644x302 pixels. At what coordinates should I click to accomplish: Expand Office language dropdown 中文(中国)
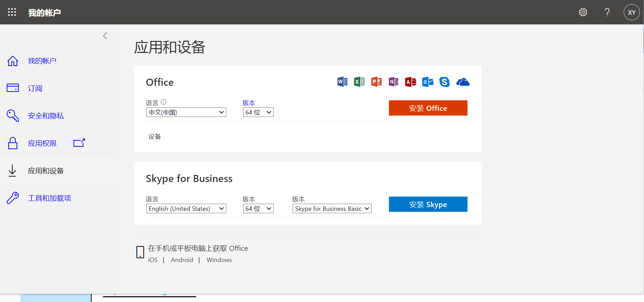pyautogui.click(x=186, y=112)
